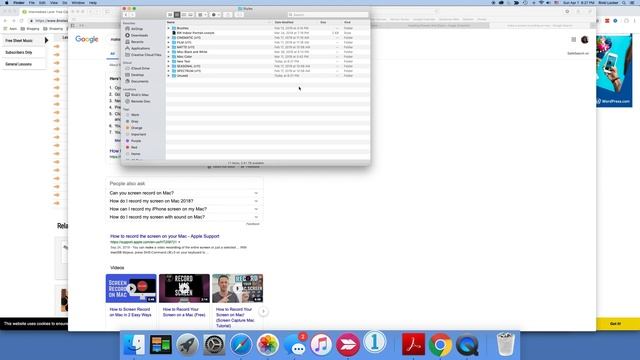Go forward in the Finder window

coord(132,15)
